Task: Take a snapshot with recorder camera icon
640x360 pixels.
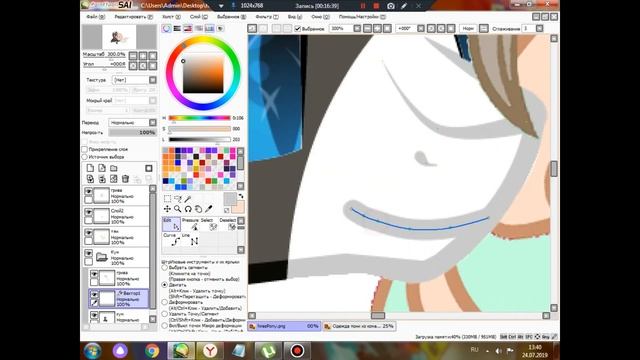Action: tap(391, 6)
